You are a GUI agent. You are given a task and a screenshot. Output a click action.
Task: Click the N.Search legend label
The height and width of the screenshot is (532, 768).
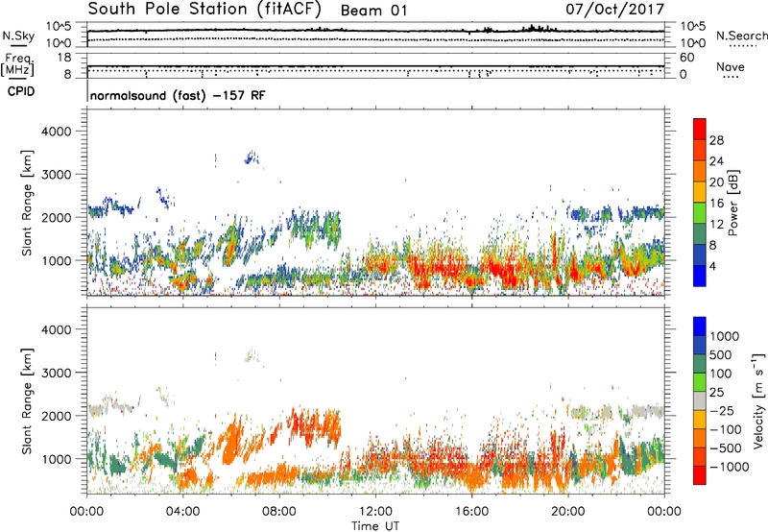tap(741, 36)
